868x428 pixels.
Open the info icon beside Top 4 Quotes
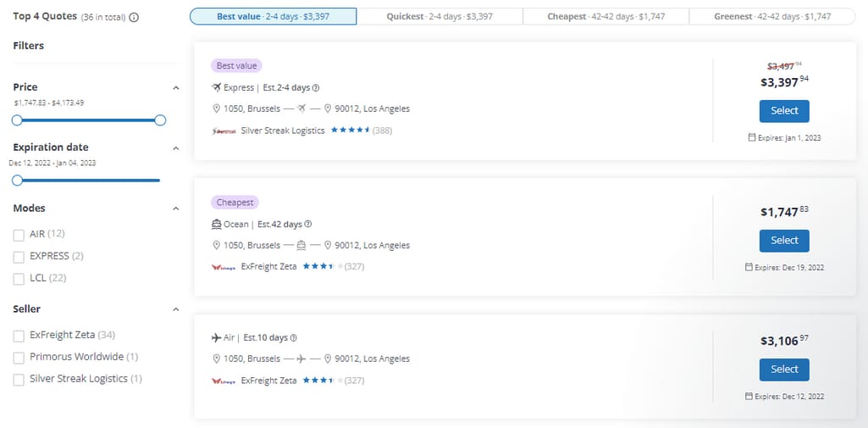(x=134, y=17)
